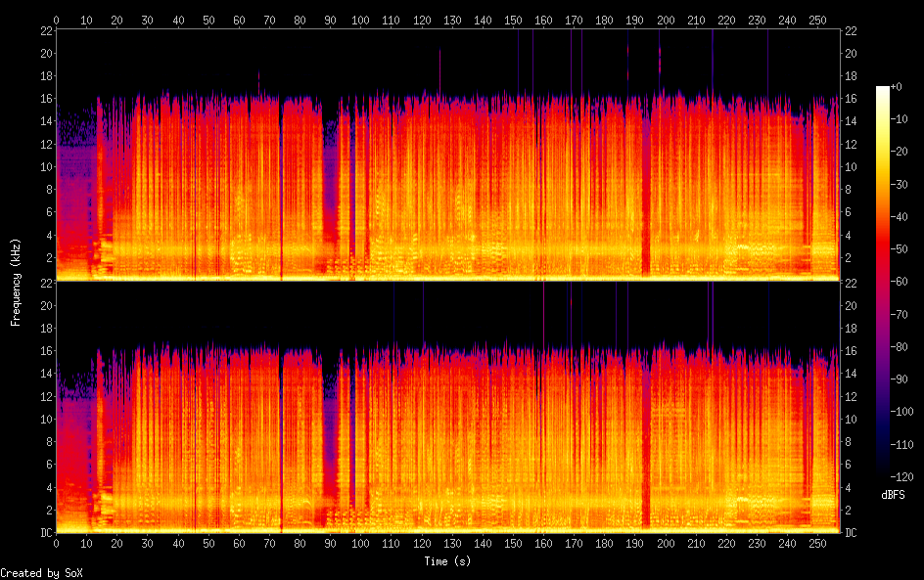Click the "Frequency (kHz)" axis label
Image resolution: width=924 pixels, height=580 pixels.
tap(16, 281)
